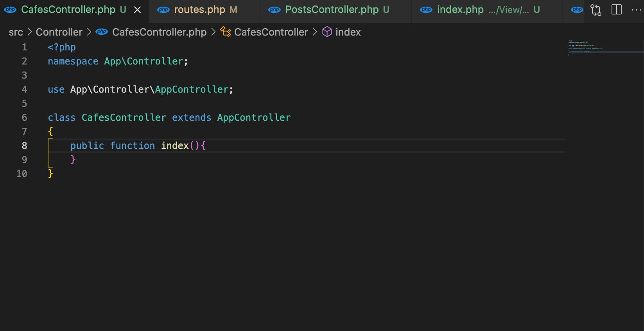Viewport: 644px width, 331px height.
Task: Click the class symbol icon in breadcrumbs
Action: point(226,32)
